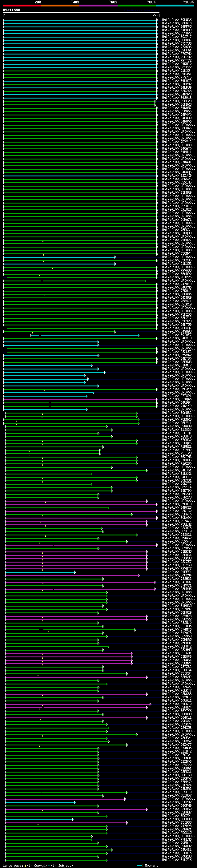Select label UniRef100_B9PFV3

(177, 101)
